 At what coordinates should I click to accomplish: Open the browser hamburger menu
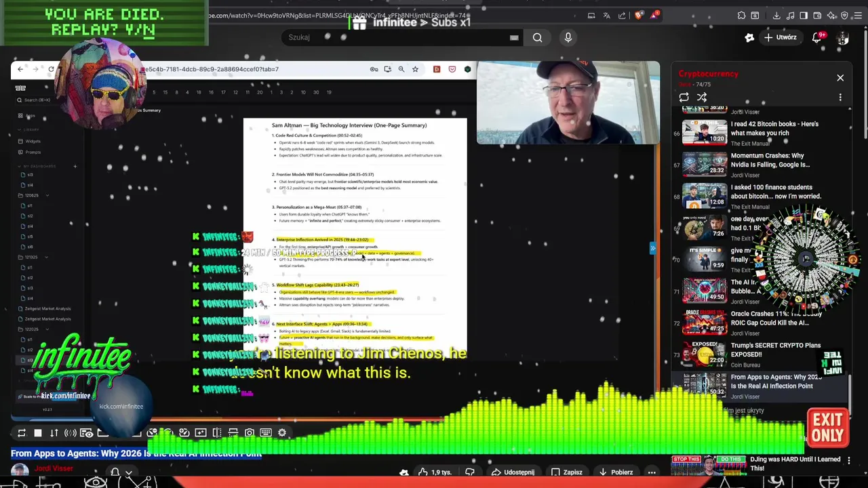click(858, 16)
